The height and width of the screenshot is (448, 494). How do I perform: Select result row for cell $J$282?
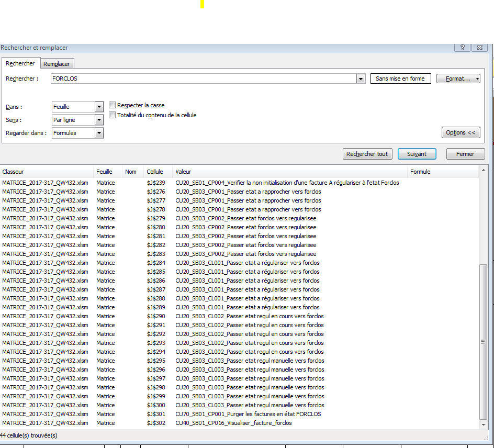(240, 245)
